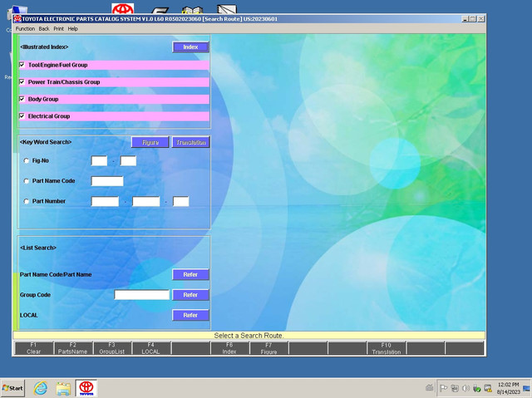Click the 'Select a Search Route.' status message
This screenshot has height=398, width=532.
tap(249, 336)
